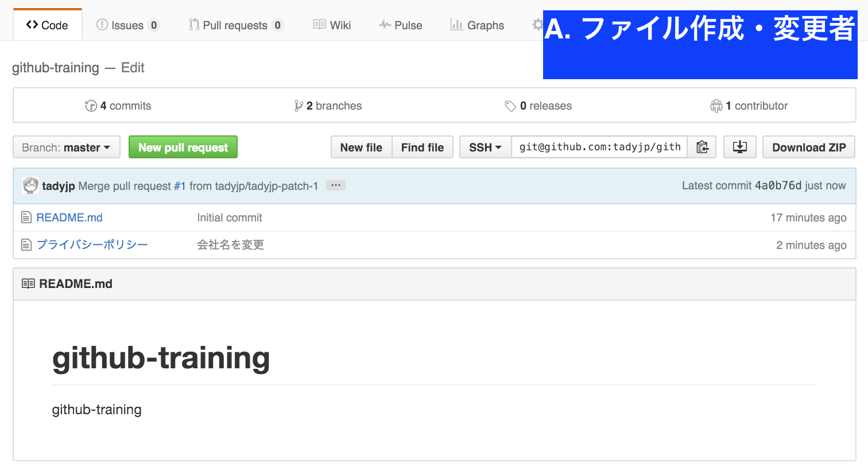Open the Code tab
Screen dimensions: 868x475
(47, 25)
